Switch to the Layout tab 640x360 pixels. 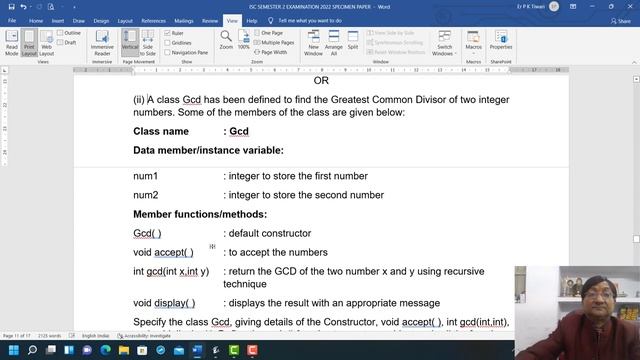tap(125, 21)
